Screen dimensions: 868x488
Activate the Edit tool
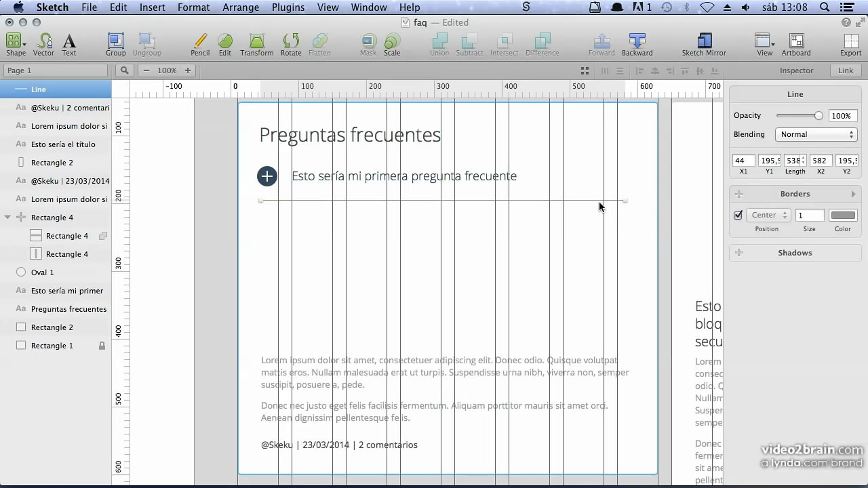(225, 45)
